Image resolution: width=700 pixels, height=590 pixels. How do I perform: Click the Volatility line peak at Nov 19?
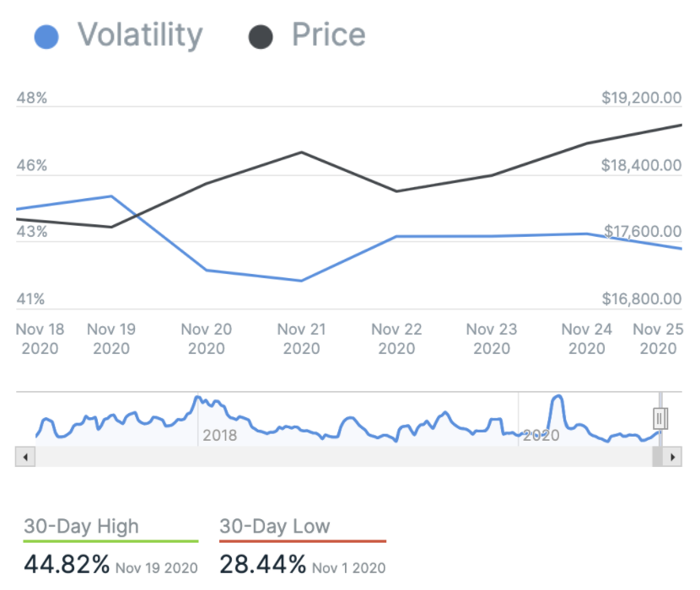tap(111, 196)
